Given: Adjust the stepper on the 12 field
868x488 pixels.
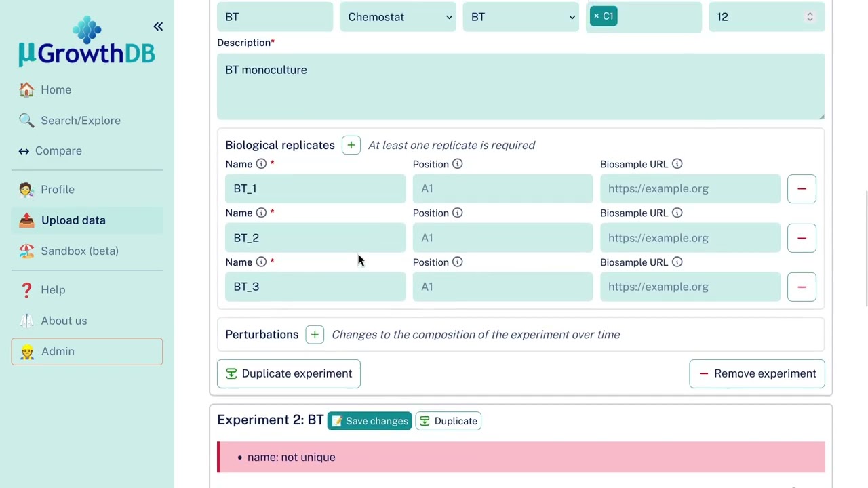Looking at the screenshot, I should 810,17.
